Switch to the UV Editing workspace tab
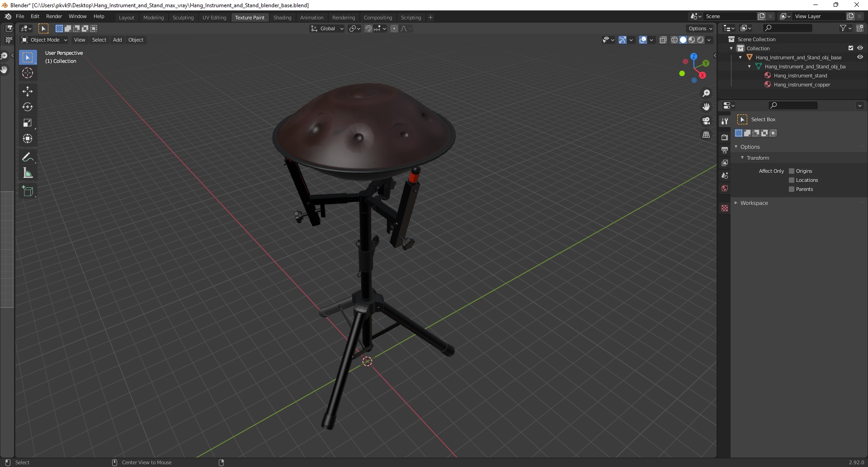 (x=214, y=17)
